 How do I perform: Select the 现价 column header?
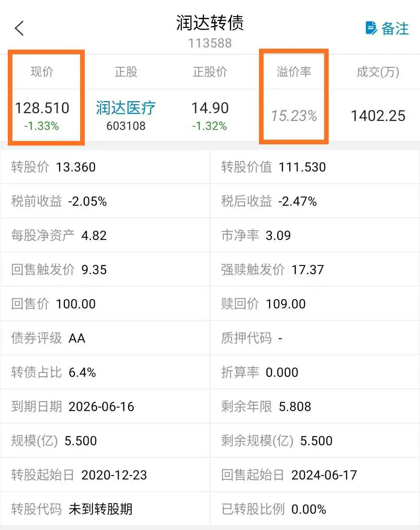pos(42,72)
